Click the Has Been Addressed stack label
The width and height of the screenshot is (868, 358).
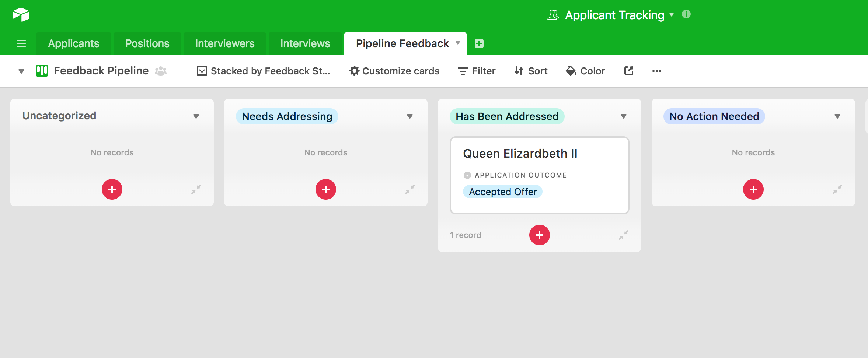pos(507,116)
